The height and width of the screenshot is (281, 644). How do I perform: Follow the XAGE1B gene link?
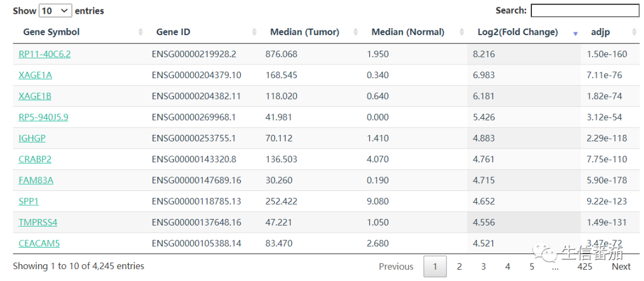point(35,96)
